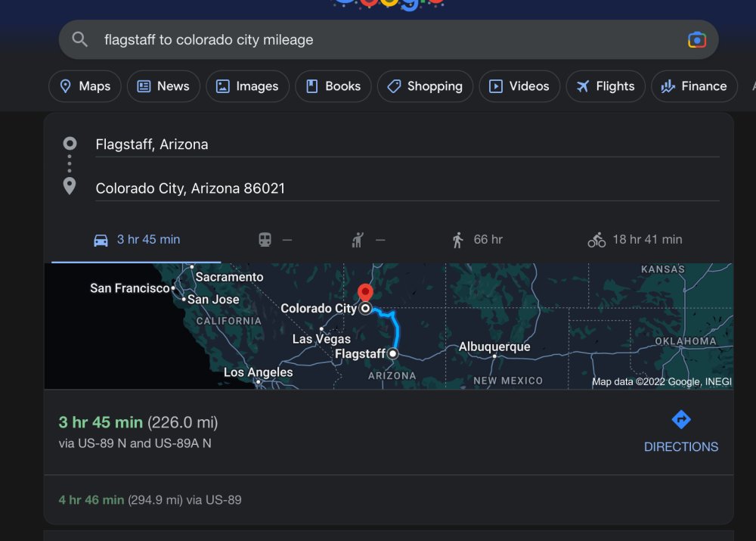Click the Las Vegas label on the map

[x=321, y=339]
